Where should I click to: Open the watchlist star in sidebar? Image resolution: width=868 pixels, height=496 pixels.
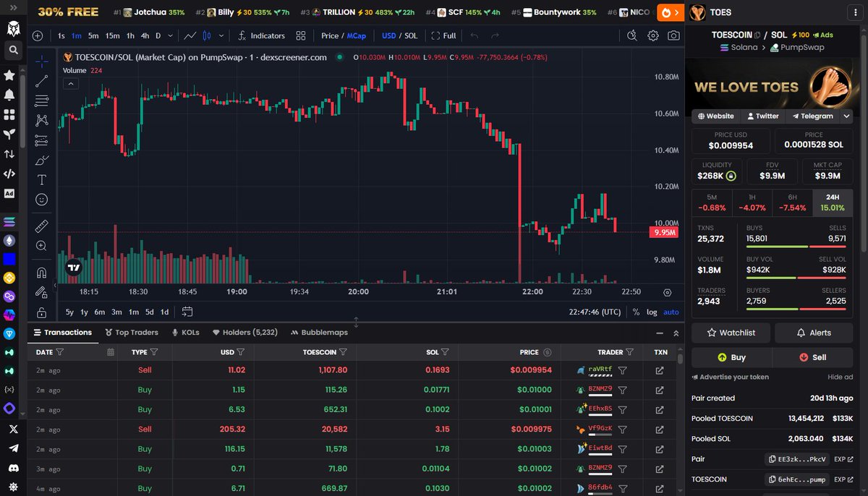9,74
